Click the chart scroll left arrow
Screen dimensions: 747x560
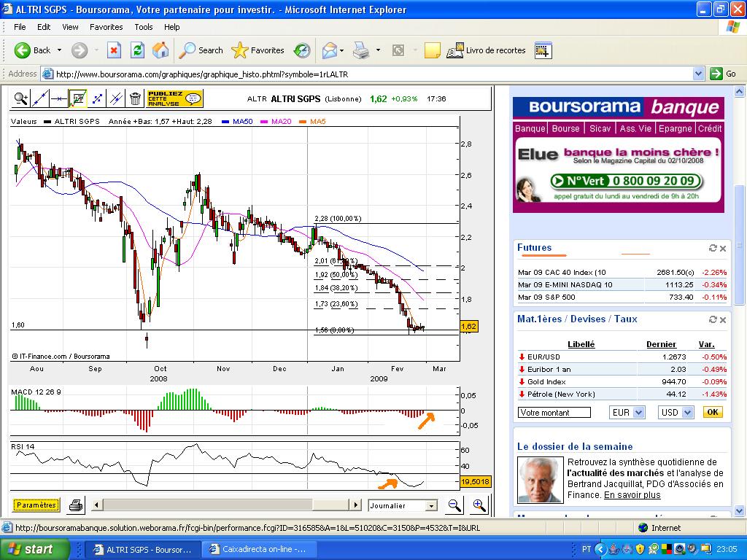[97, 505]
